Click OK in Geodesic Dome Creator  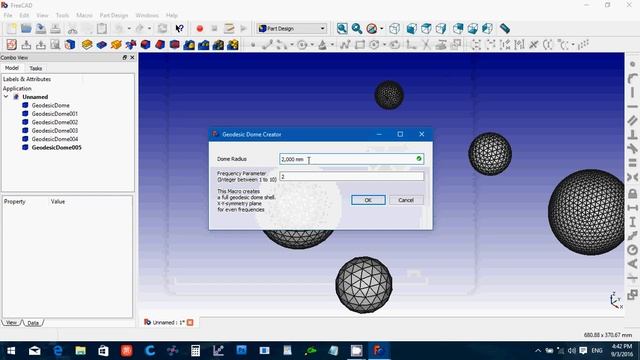pyautogui.click(x=368, y=200)
